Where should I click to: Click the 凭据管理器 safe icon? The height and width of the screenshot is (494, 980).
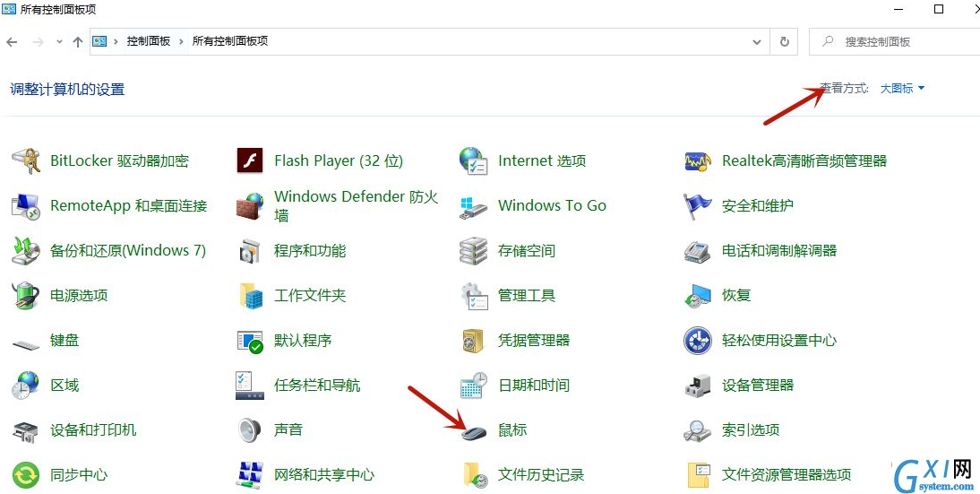(x=473, y=341)
